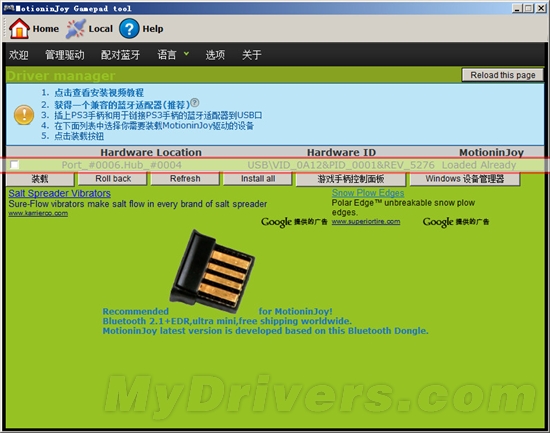550x433 pixels.
Task: Open the Salt Spreader Vibrators ad link
Action: [60, 193]
